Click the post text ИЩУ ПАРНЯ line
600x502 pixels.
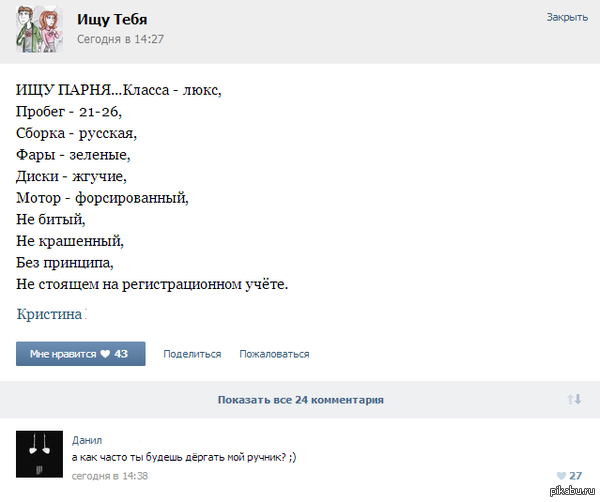tap(119, 90)
